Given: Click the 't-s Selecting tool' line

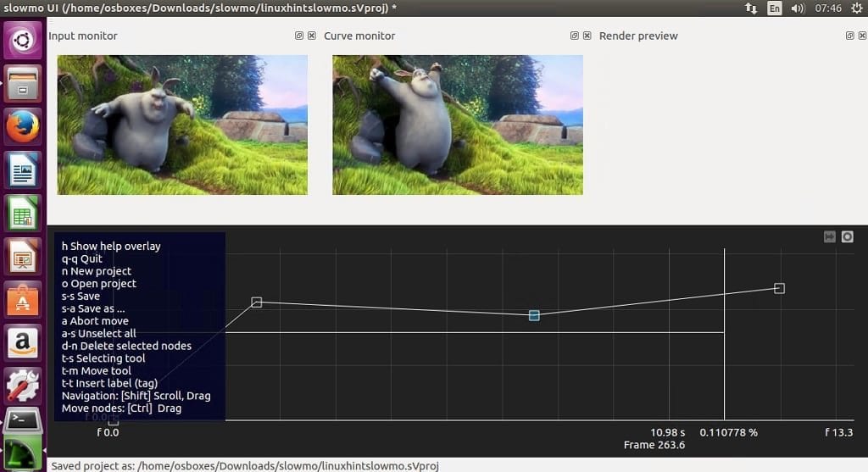Looking at the screenshot, I should pyautogui.click(x=103, y=358).
